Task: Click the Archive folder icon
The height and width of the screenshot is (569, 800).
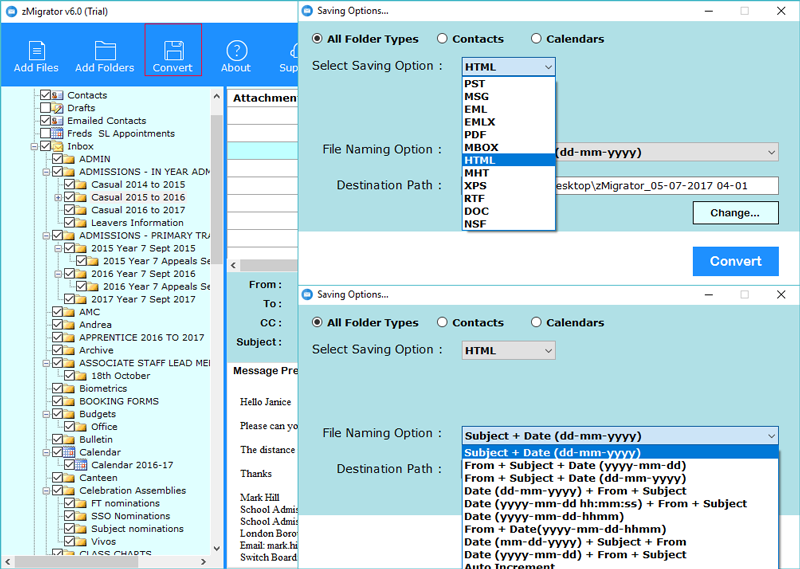Action: tap(69, 350)
